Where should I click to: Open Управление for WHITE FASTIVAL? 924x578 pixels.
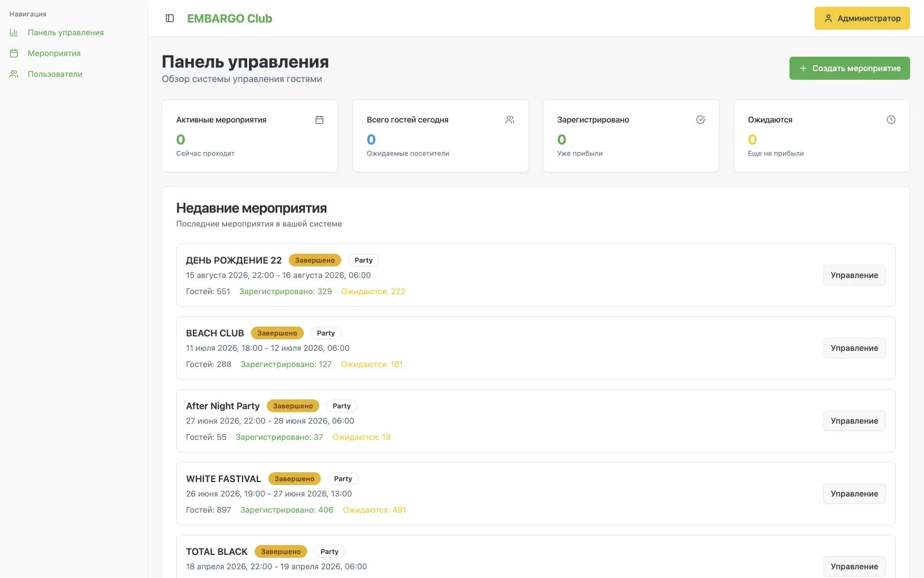854,494
